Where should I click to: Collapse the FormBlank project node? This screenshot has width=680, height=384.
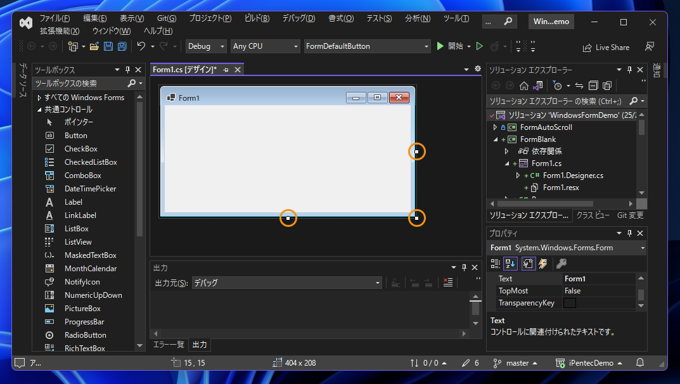pos(495,140)
